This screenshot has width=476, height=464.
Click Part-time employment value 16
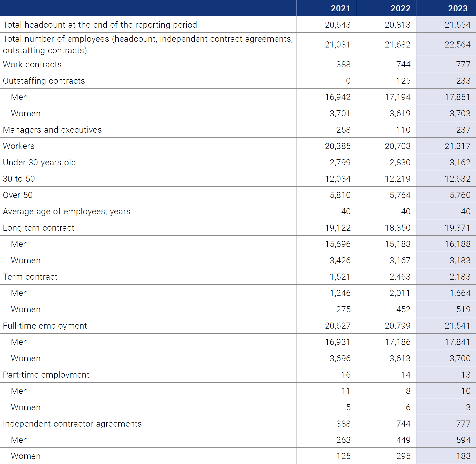[346, 375]
